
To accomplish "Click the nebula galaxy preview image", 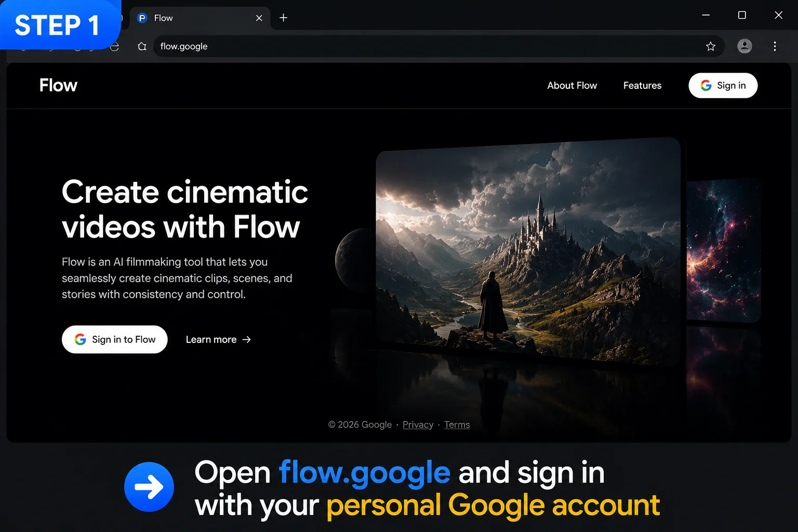I will click(x=724, y=250).
